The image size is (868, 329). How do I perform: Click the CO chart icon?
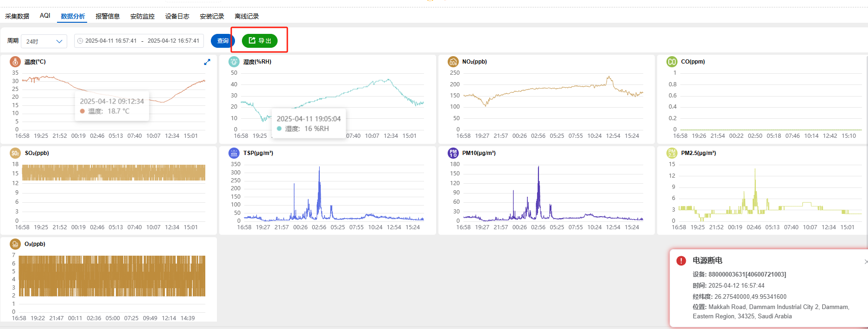pos(672,62)
